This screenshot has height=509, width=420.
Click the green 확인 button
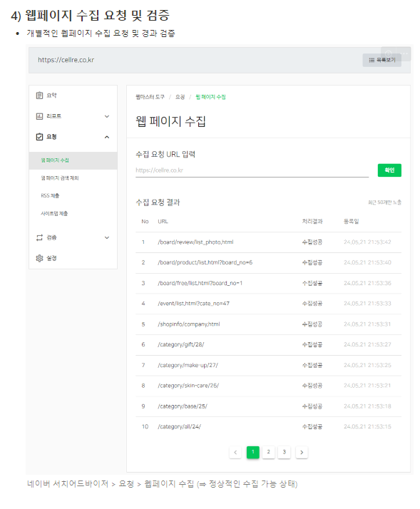[389, 170]
